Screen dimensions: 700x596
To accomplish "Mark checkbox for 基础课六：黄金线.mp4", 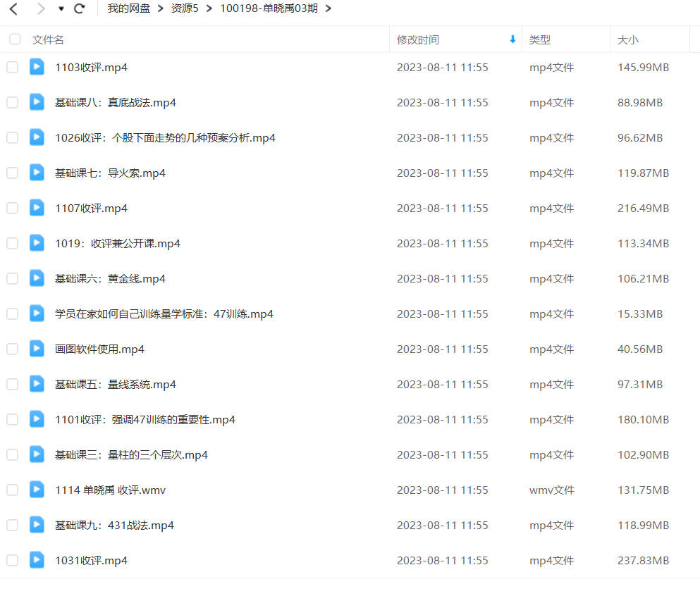I will click(13, 278).
